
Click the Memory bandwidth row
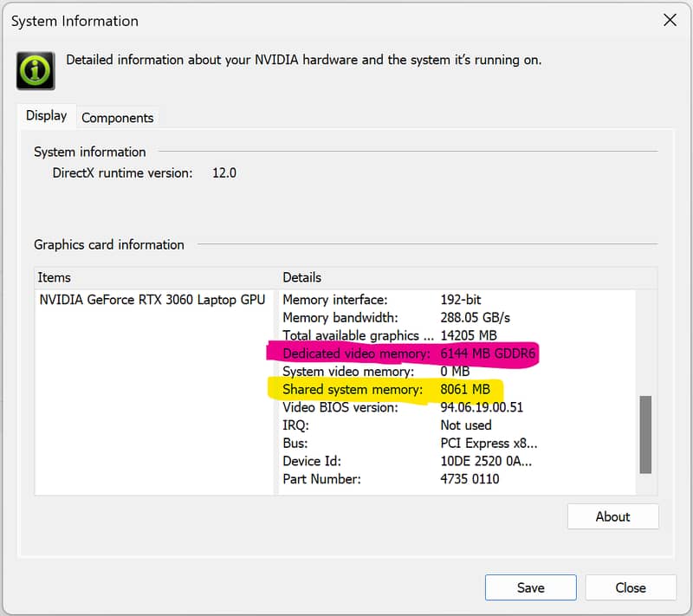pos(340,318)
